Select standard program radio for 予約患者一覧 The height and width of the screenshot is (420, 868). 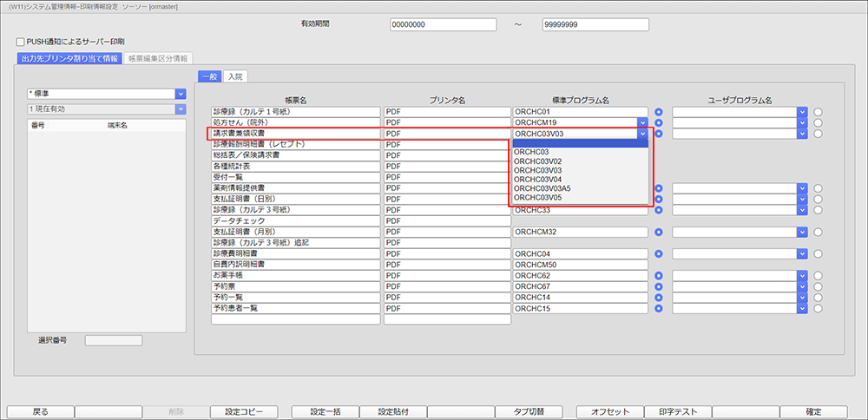[x=660, y=308]
